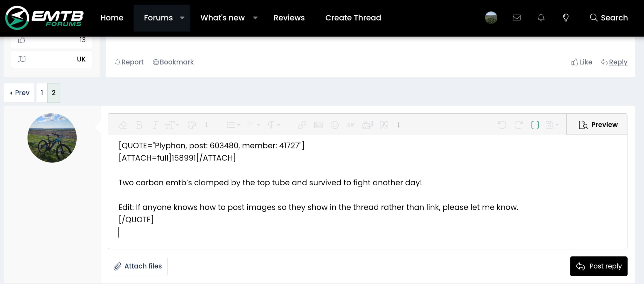Expand the Forums dropdown arrow
Screen dimensions: 644x284
click(x=182, y=18)
